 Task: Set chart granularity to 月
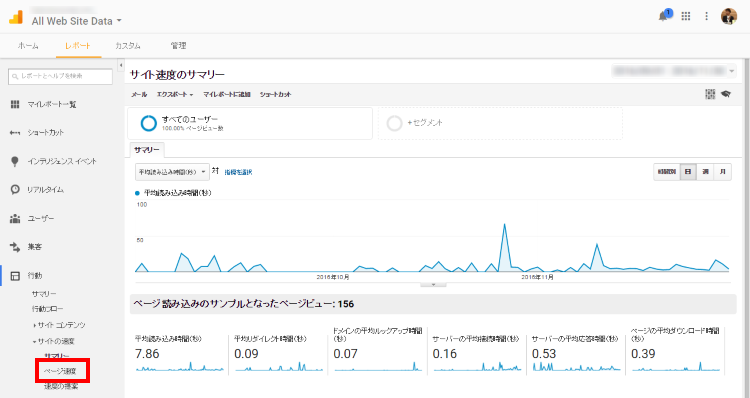pos(723,172)
